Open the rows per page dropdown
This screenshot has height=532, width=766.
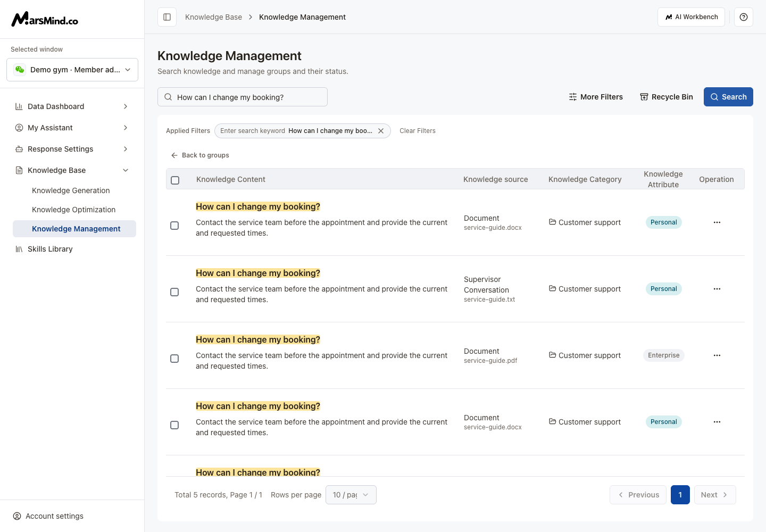coord(351,495)
